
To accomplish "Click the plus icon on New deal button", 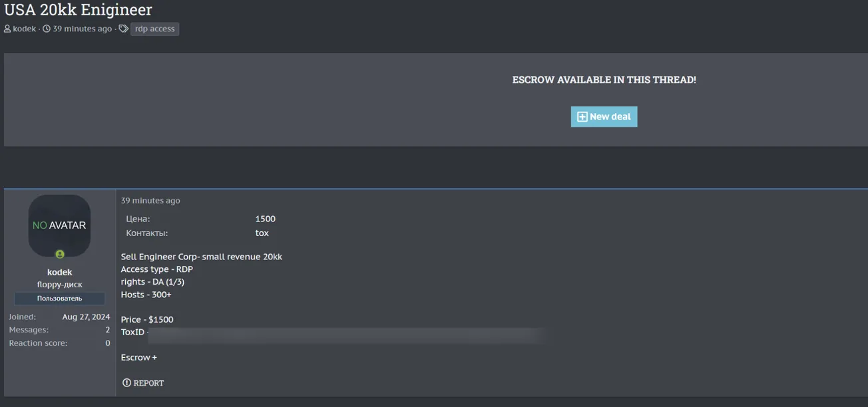I will click(x=582, y=117).
